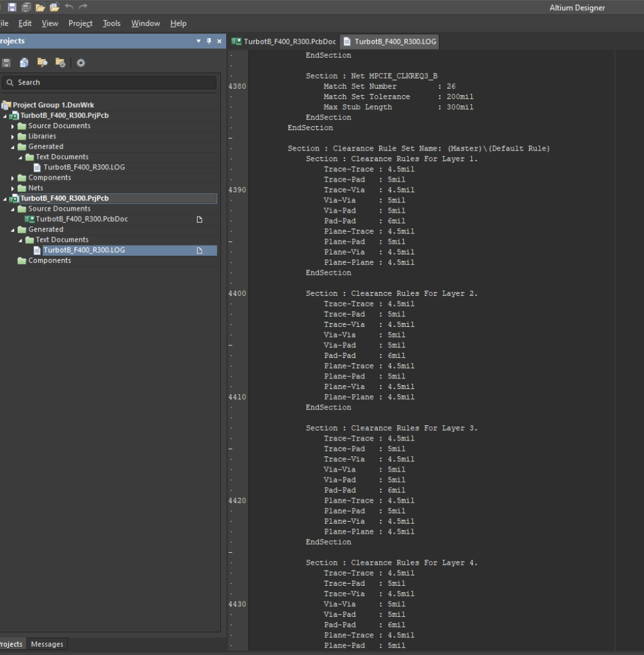Viewport: 644px width, 655px height.
Task: Pin the Projects panel
Action: click(208, 41)
